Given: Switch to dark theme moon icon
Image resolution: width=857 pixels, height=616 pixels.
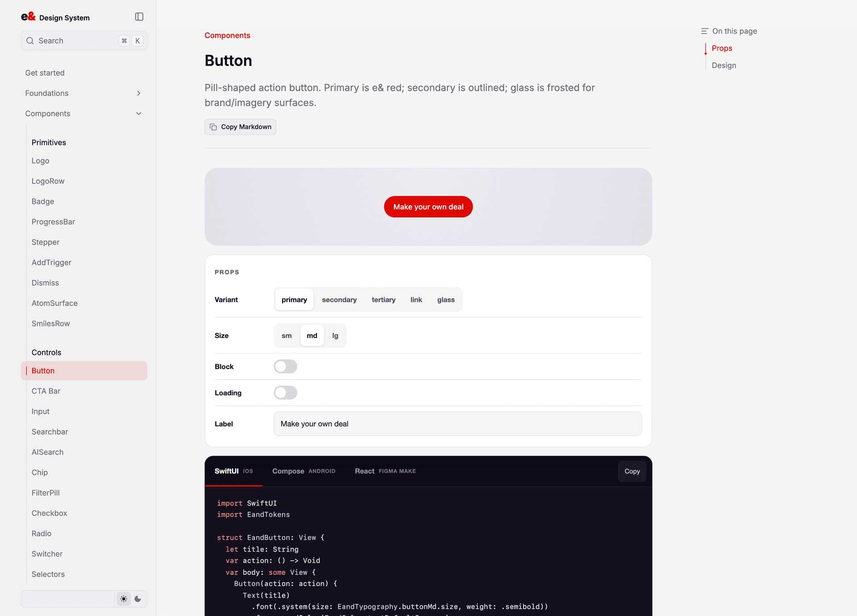Looking at the screenshot, I should click(x=138, y=599).
